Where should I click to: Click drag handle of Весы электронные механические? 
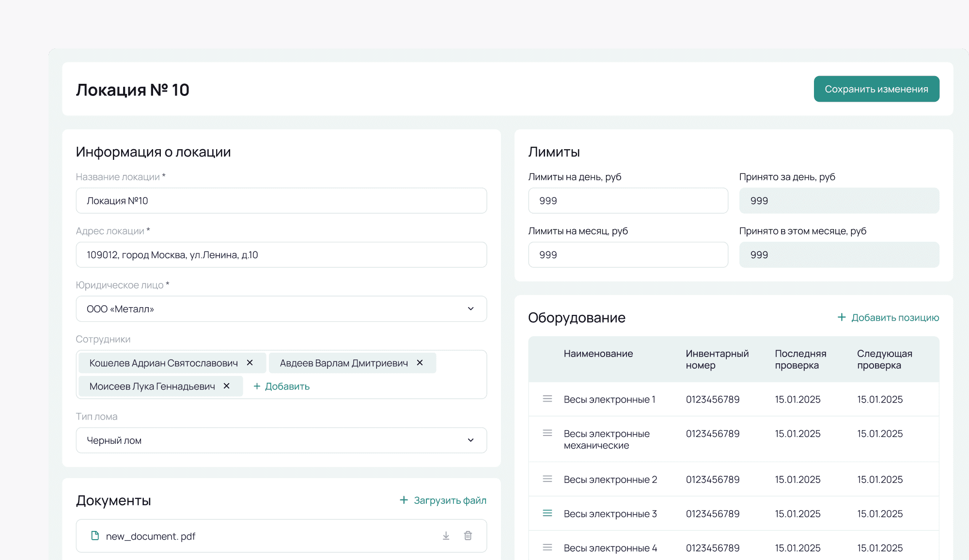pos(547,433)
